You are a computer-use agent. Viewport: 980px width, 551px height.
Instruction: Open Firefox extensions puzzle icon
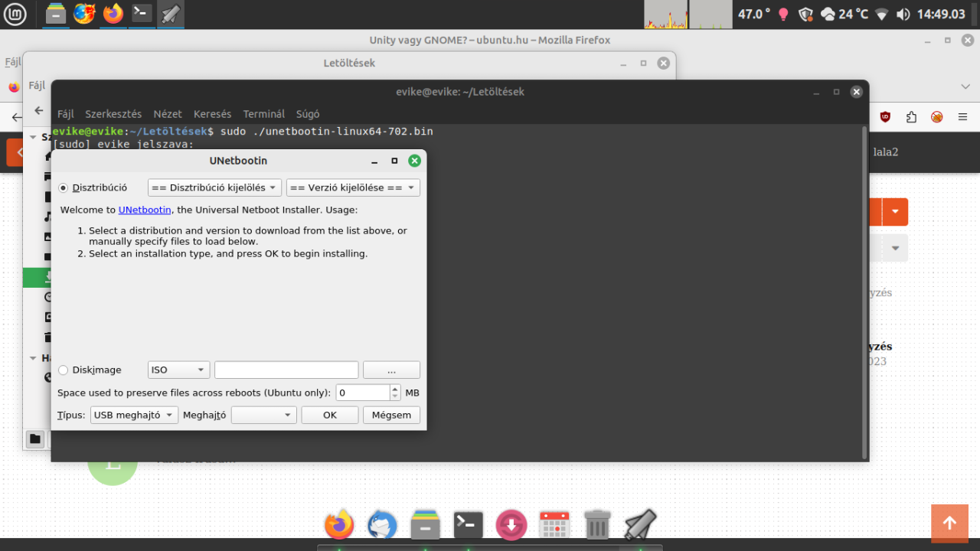(911, 117)
